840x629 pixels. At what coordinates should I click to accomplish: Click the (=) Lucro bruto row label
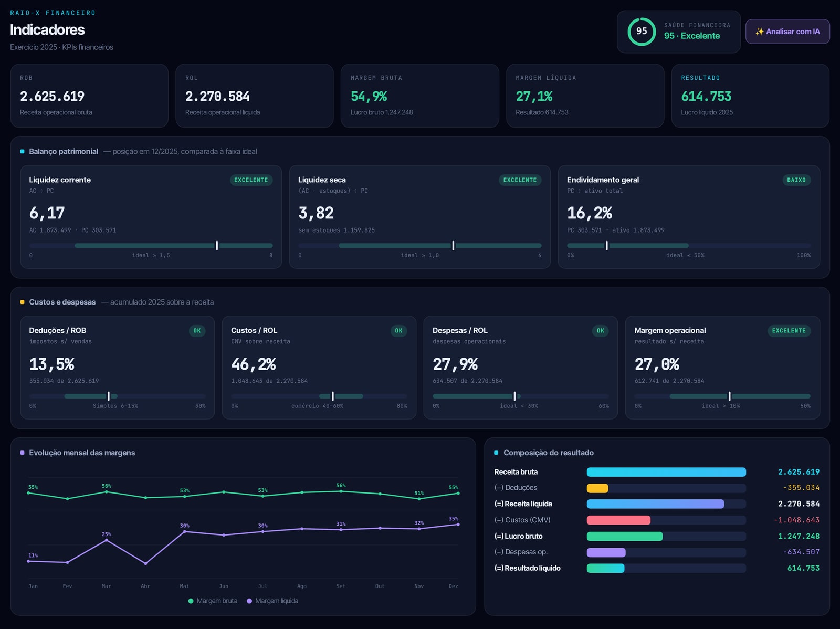[x=519, y=536]
